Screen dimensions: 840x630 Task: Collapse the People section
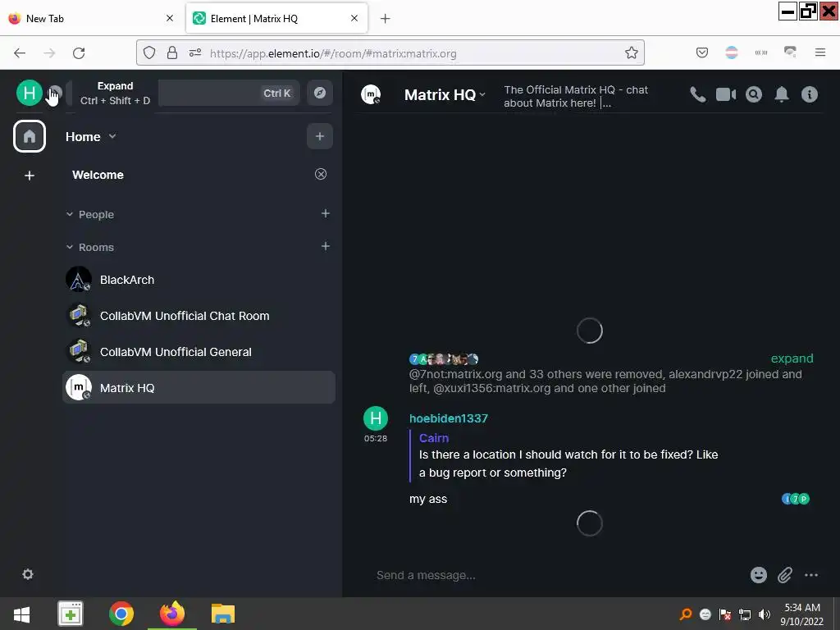point(70,214)
